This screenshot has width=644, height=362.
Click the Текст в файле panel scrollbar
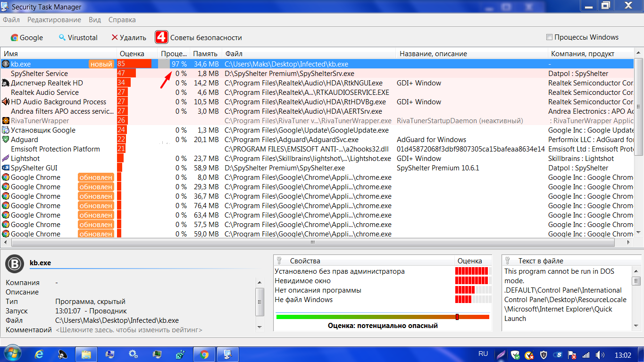pyautogui.click(x=636, y=298)
